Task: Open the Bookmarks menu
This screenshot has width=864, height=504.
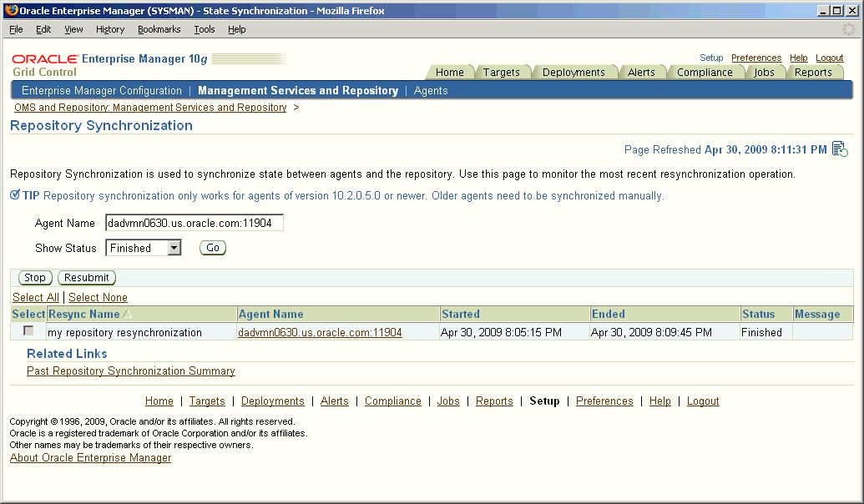Action: (x=159, y=29)
